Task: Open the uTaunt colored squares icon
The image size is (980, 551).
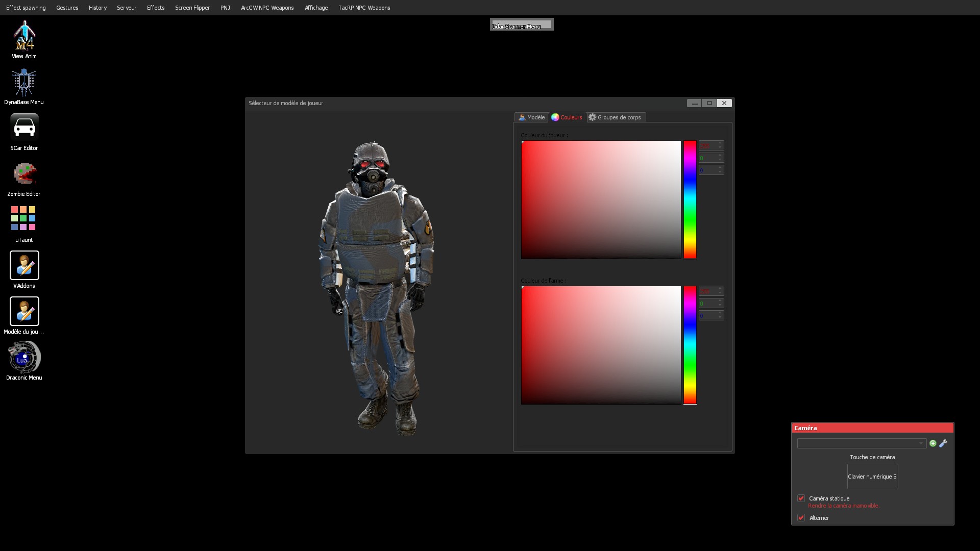Action: (x=23, y=218)
